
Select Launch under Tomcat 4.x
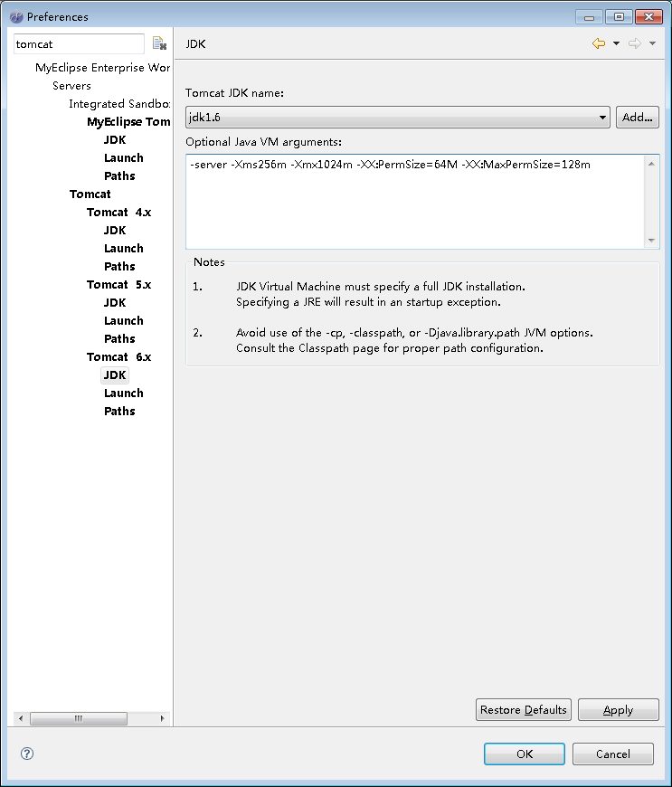[124, 249]
